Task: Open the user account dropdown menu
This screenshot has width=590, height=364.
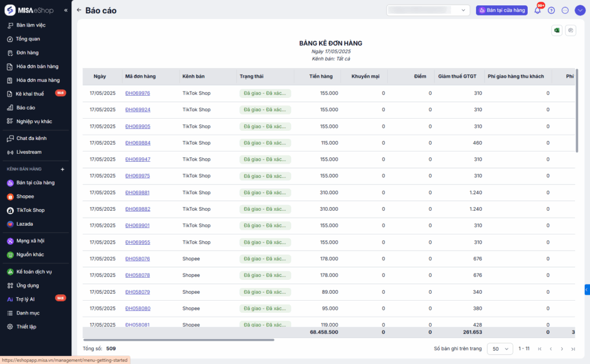Action: pyautogui.click(x=580, y=10)
